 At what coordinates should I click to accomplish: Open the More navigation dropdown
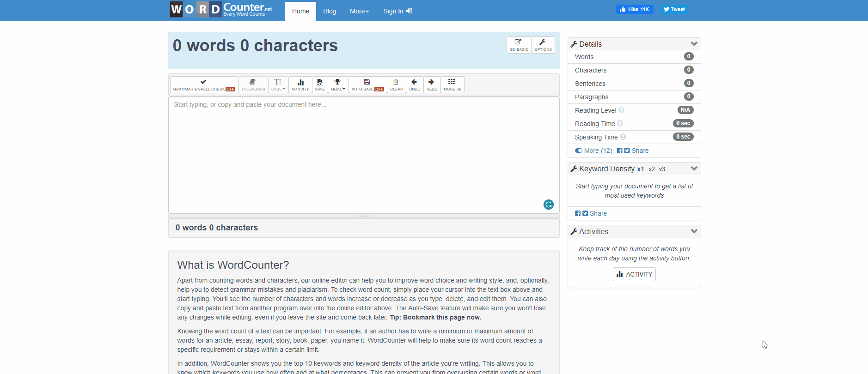pyautogui.click(x=360, y=11)
